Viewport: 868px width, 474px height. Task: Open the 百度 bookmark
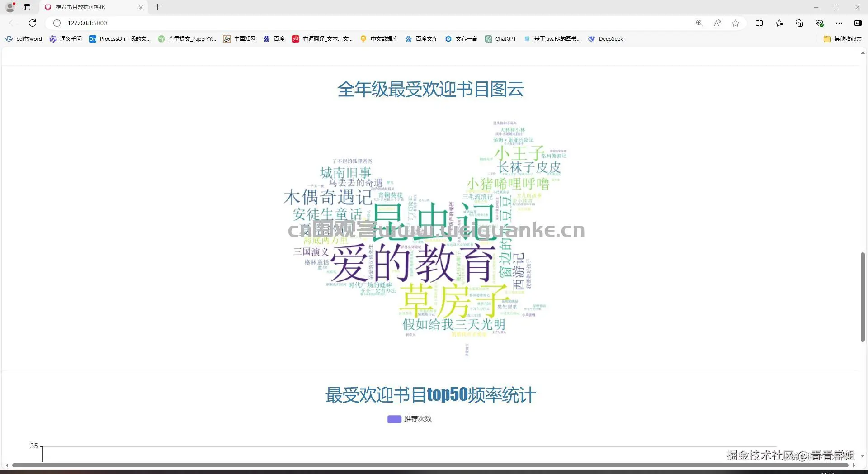pyautogui.click(x=274, y=39)
